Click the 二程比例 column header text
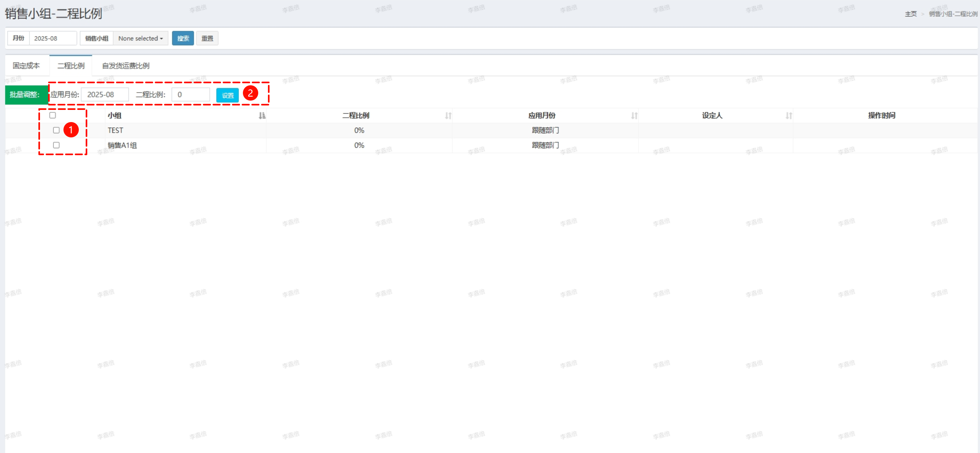The height and width of the screenshot is (453, 980). click(356, 116)
